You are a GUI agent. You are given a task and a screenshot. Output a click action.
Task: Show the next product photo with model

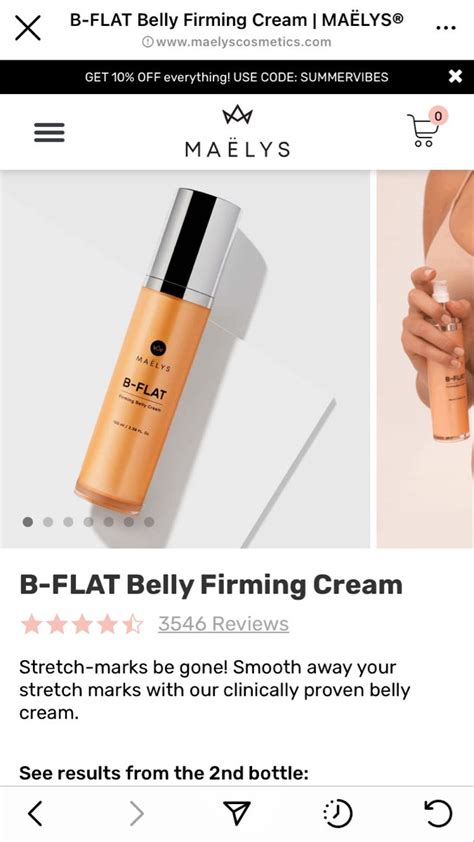click(425, 359)
